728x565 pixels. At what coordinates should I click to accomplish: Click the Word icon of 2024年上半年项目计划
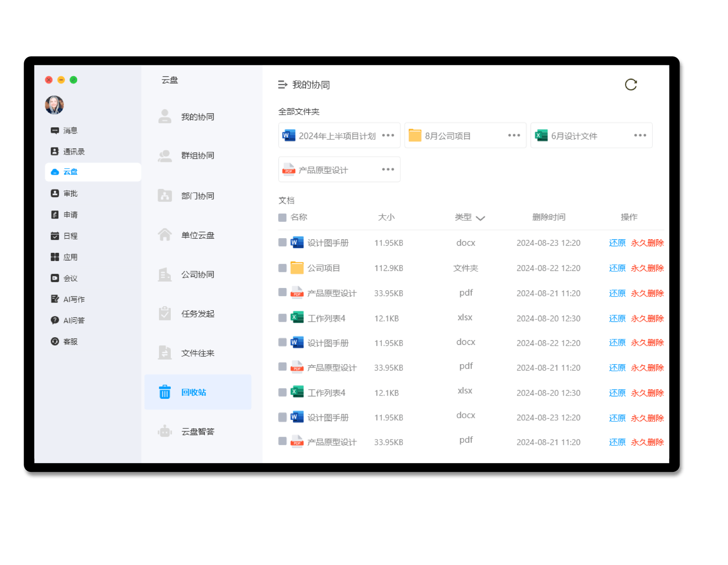(289, 136)
